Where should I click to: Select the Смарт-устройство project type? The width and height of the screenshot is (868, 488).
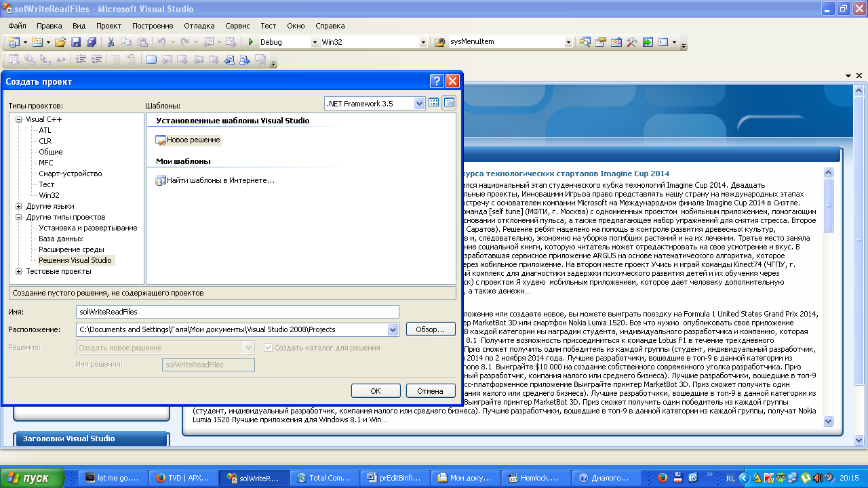71,174
